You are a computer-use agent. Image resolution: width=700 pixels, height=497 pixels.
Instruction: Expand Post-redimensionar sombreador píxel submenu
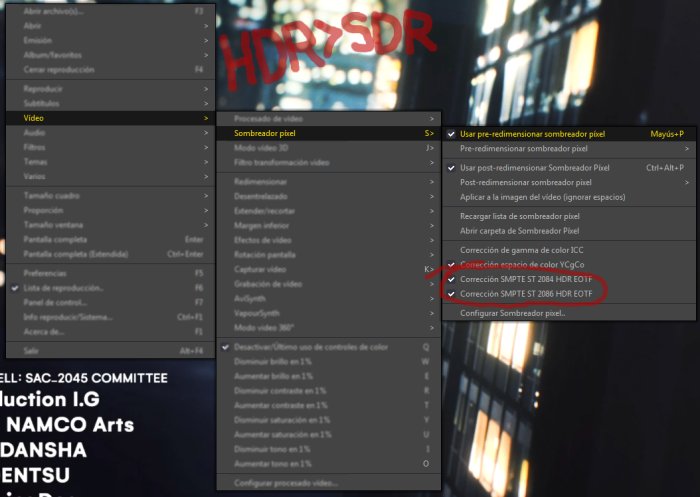click(x=569, y=183)
